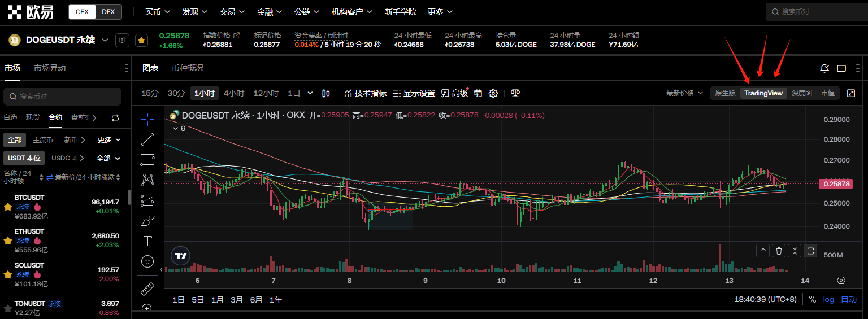This screenshot has width=868, height=319.
Task: Go to 新手学院 page
Action: [400, 12]
